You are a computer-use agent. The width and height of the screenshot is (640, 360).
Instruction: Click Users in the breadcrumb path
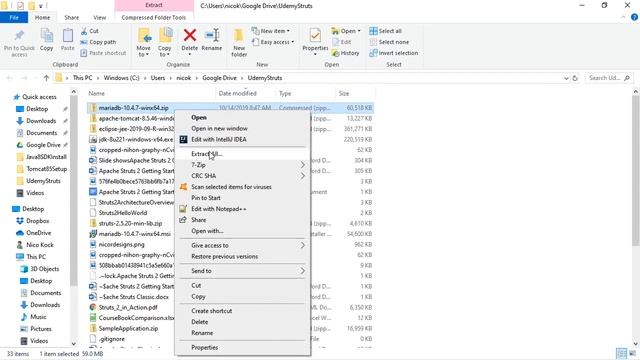[158, 78]
